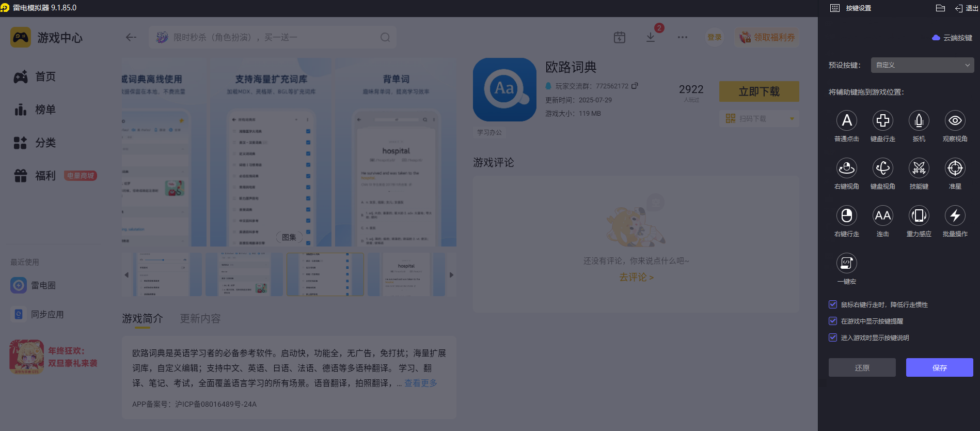The height and width of the screenshot is (431, 980).
Task: Click the 立即下载 button
Action: point(759,91)
